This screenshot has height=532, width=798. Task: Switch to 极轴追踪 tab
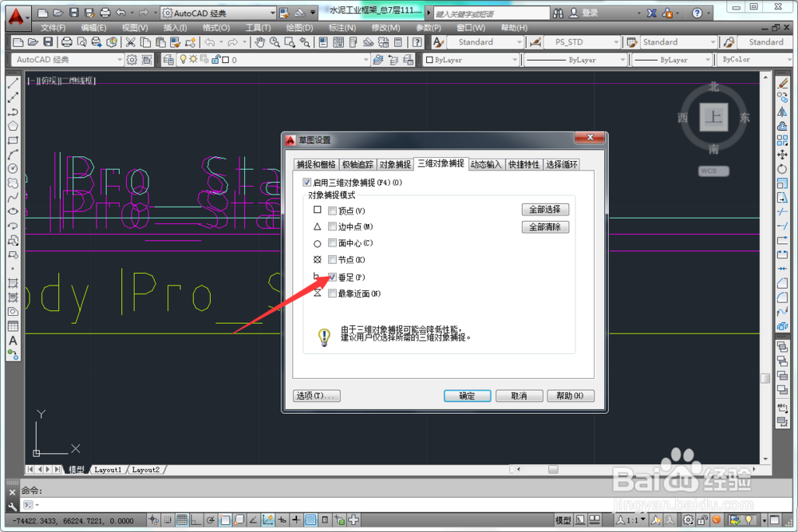pyautogui.click(x=358, y=164)
